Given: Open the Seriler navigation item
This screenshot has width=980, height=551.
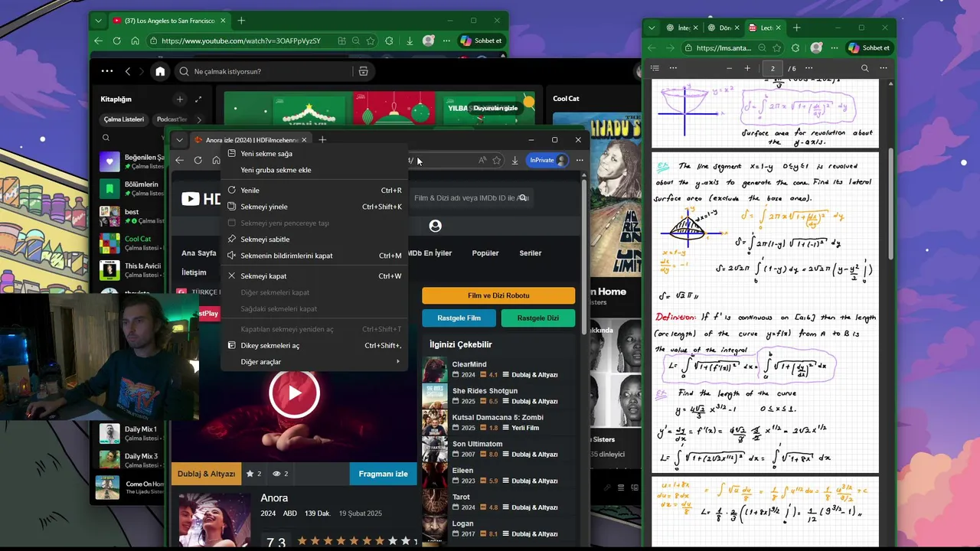Looking at the screenshot, I should [x=531, y=253].
